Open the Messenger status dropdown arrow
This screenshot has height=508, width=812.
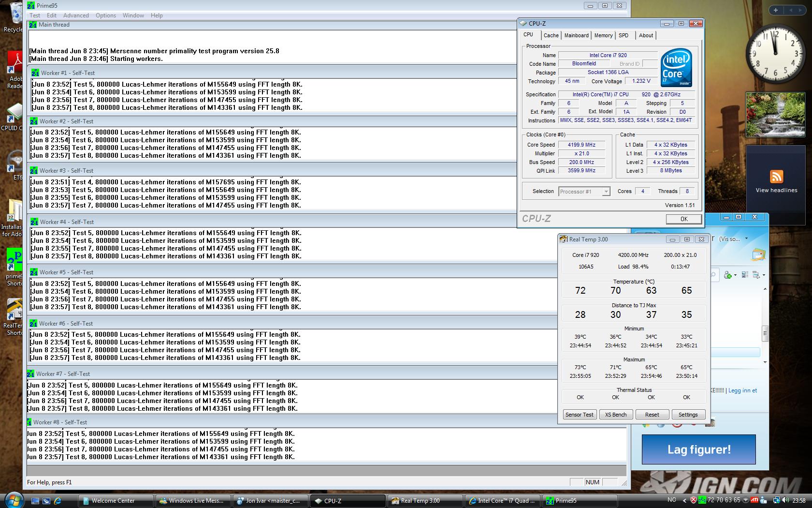746,238
